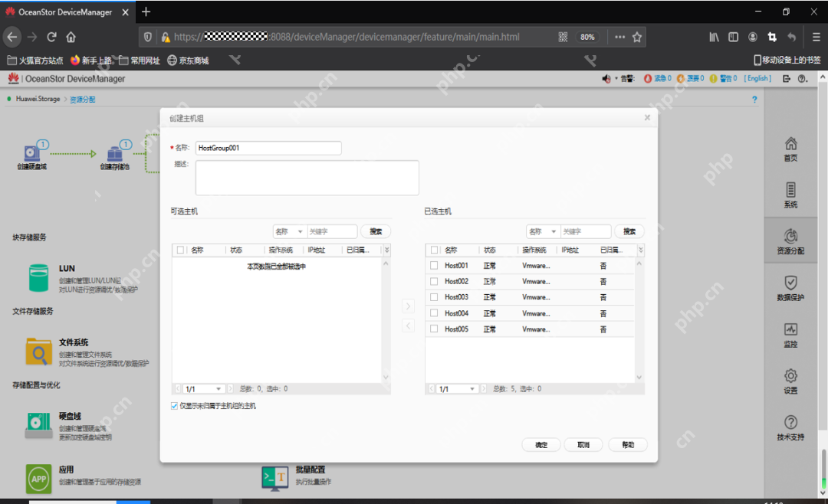The width and height of the screenshot is (828, 504).
Task: Select the 文件系统 (File System) icon
Action: coord(38,351)
